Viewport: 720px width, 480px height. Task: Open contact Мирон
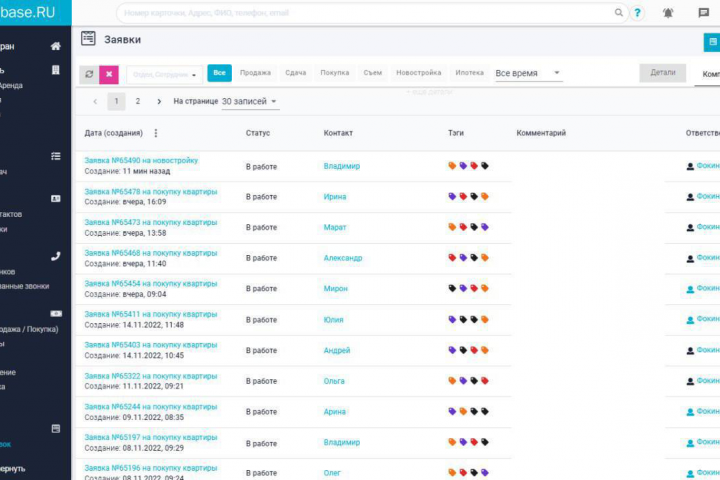pos(336,289)
